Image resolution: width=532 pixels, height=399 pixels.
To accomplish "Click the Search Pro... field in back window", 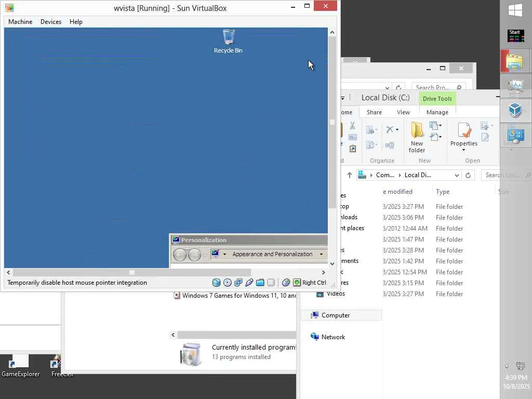I will click(438, 87).
